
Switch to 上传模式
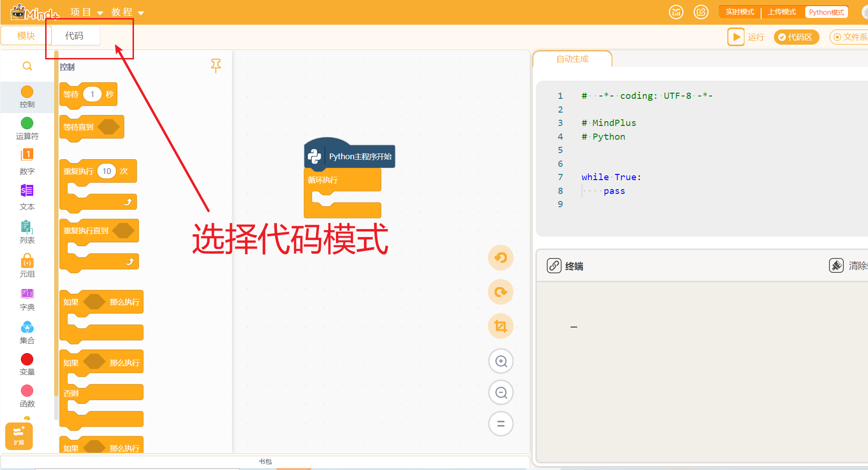click(x=782, y=12)
